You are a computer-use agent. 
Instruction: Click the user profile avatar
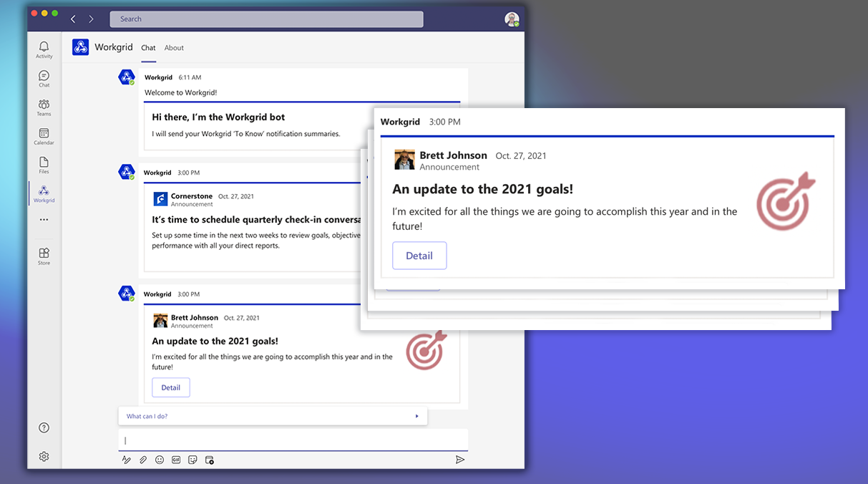[512, 19]
